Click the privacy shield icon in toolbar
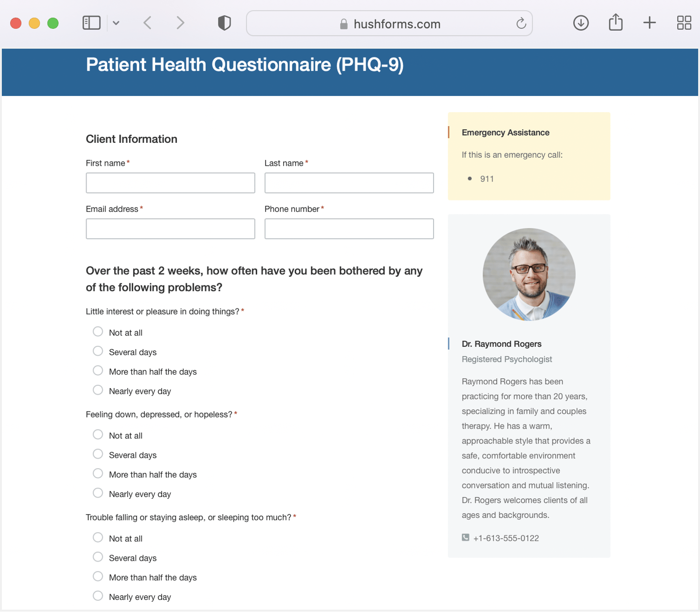The height and width of the screenshot is (612, 700). (224, 22)
